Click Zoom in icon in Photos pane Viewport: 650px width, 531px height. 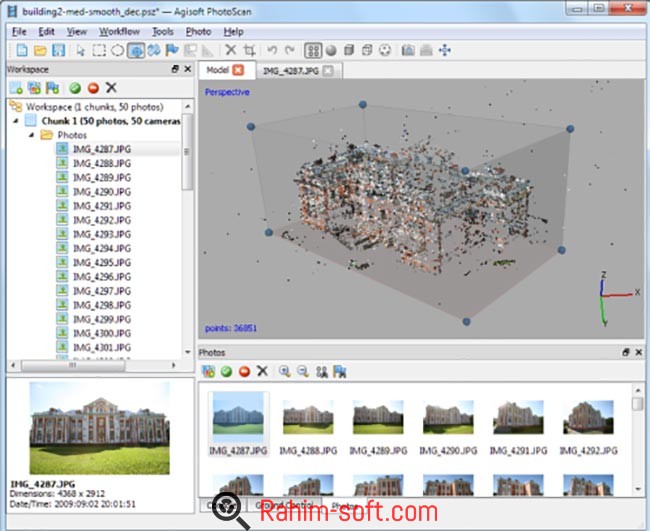click(x=285, y=371)
